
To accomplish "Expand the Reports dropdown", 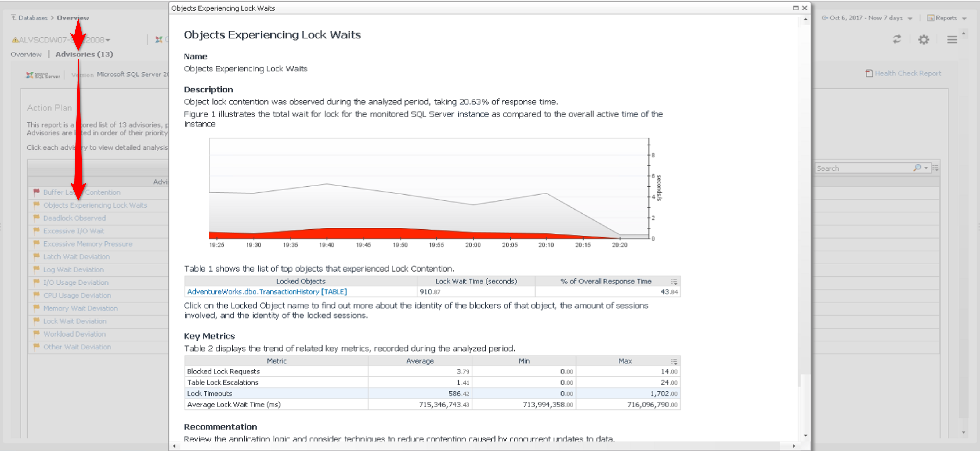I will click(964, 18).
